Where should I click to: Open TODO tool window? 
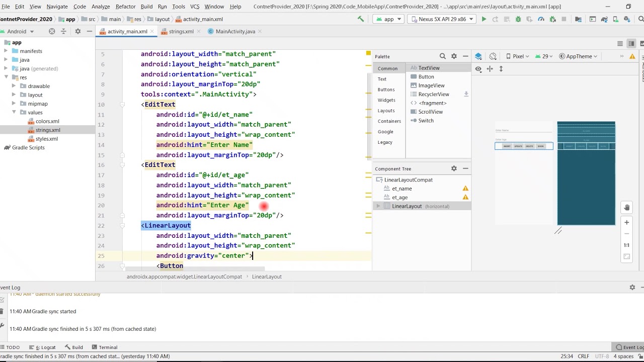[10, 347]
